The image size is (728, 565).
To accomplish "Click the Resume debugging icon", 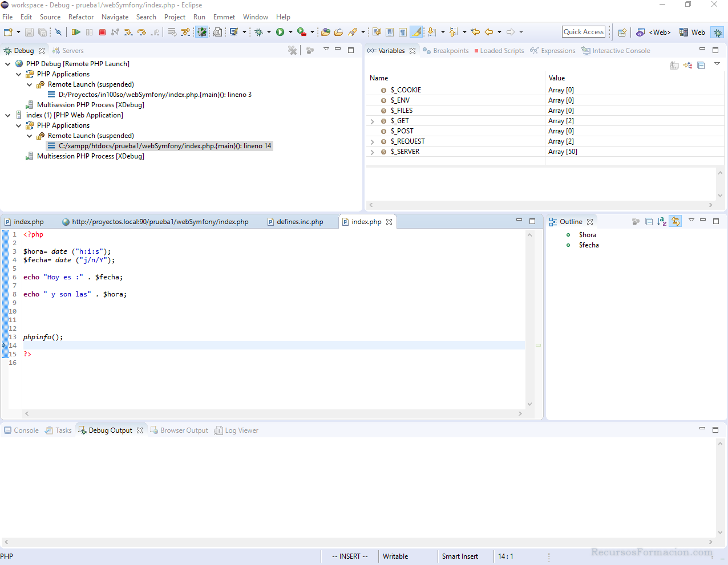I will (x=76, y=32).
